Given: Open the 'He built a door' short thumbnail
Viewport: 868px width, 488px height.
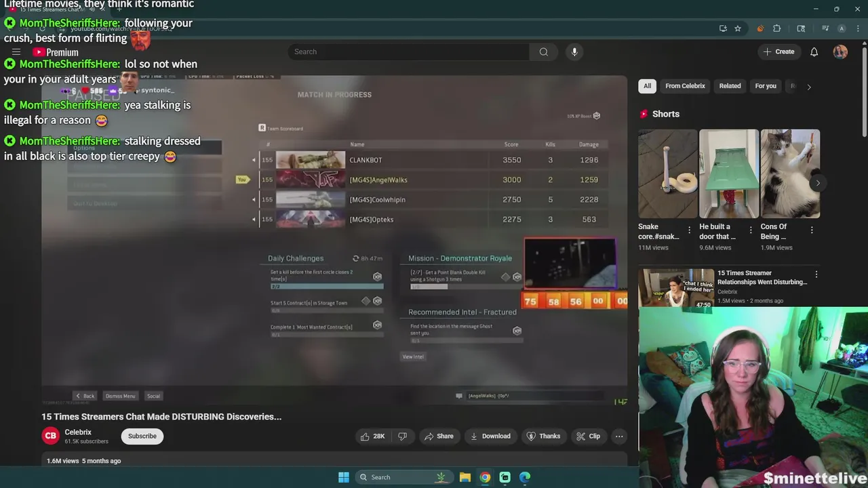Looking at the screenshot, I should pyautogui.click(x=729, y=174).
